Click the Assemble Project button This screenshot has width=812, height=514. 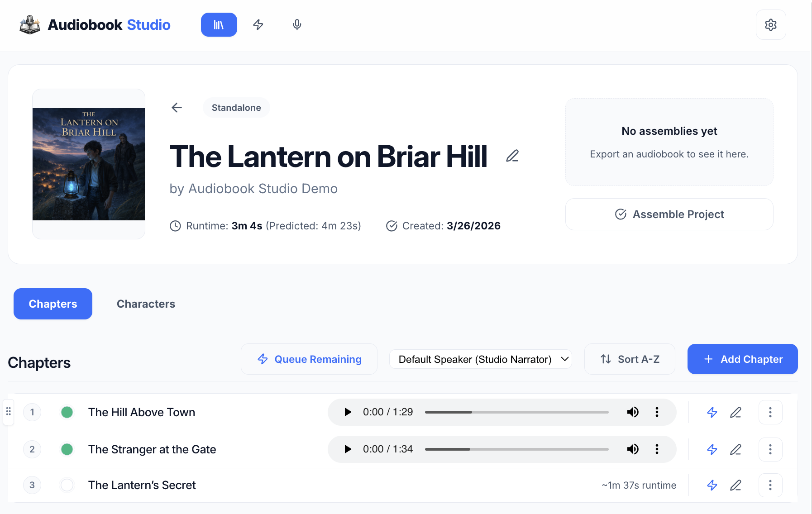669,214
